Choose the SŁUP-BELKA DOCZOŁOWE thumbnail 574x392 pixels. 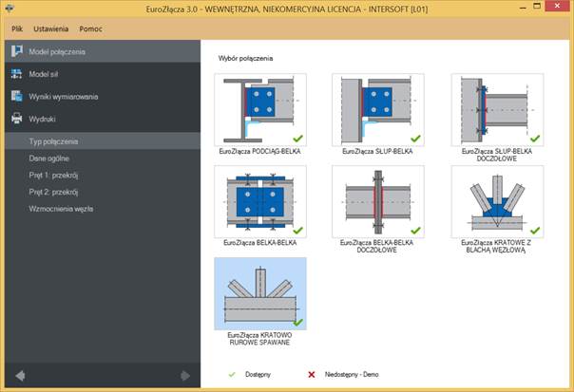tap(497, 110)
